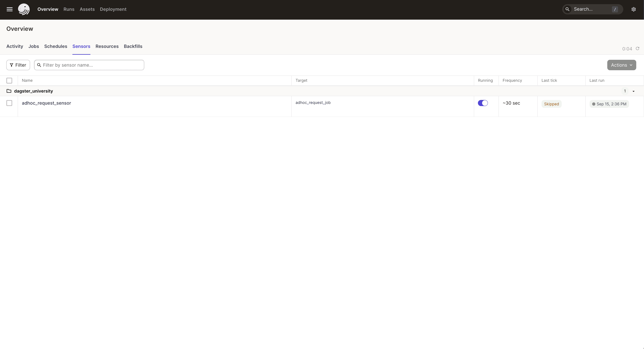The width and height of the screenshot is (644, 349).
Task: Expand the Actions dropdown button
Action: [621, 65]
